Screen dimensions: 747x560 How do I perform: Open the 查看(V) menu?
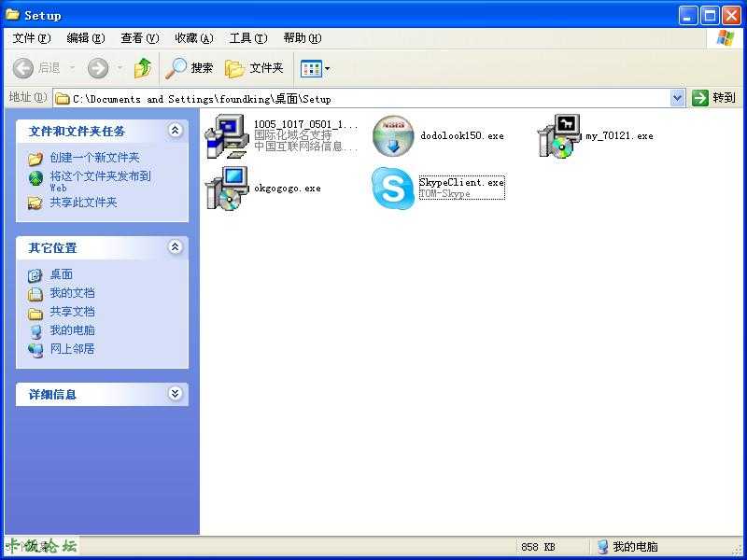pos(139,38)
